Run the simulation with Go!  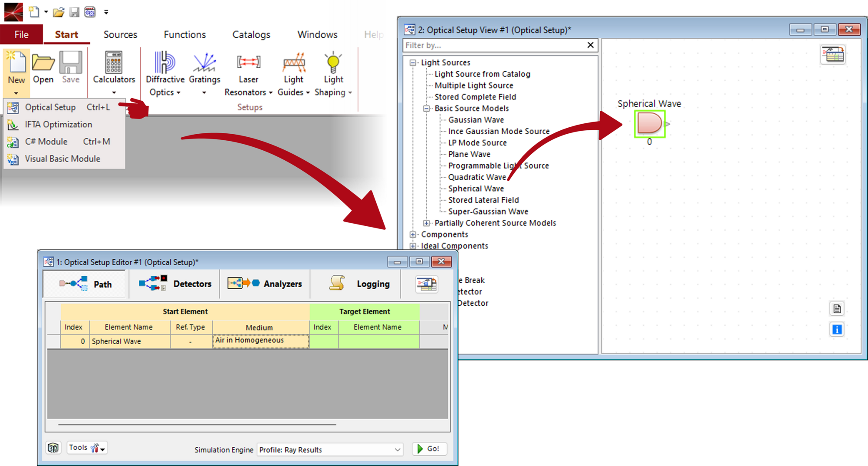pyautogui.click(x=429, y=449)
